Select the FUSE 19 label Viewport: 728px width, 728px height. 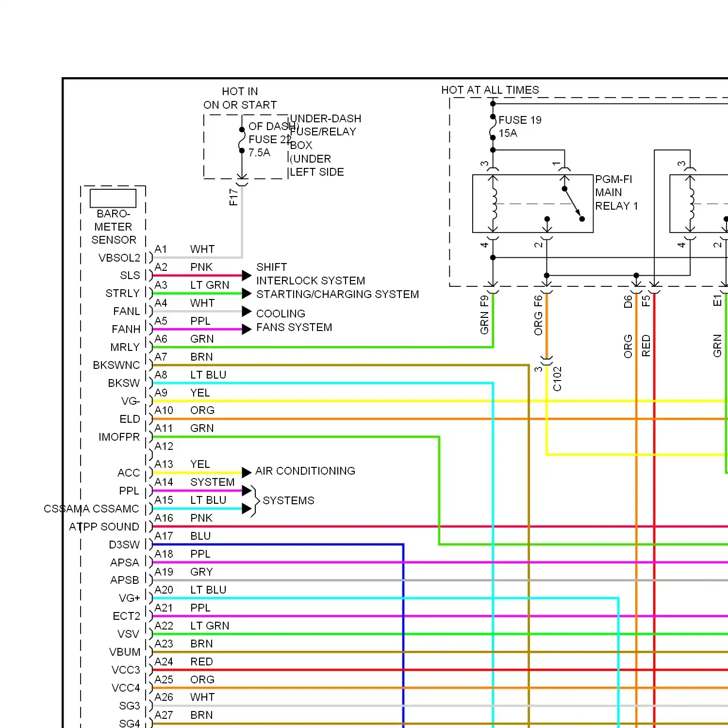520,120
